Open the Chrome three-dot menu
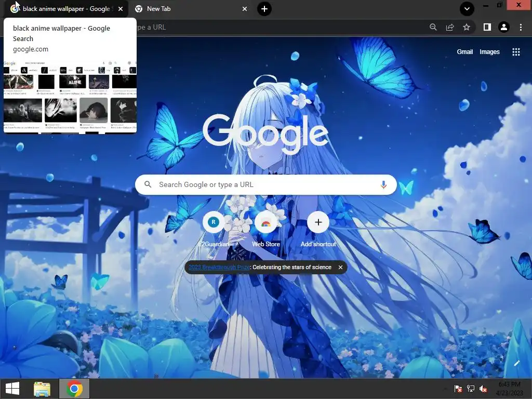This screenshot has height=399, width=532. point(521,27)
